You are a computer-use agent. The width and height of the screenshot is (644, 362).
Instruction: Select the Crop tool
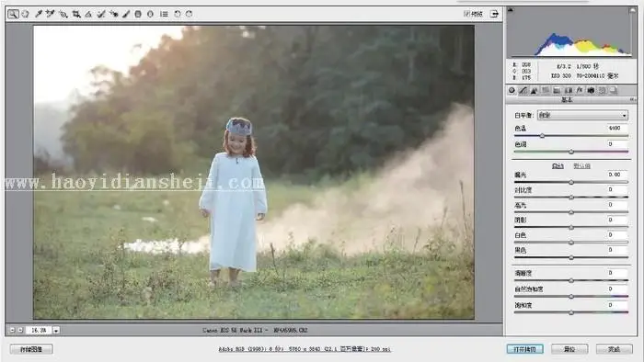76,14
